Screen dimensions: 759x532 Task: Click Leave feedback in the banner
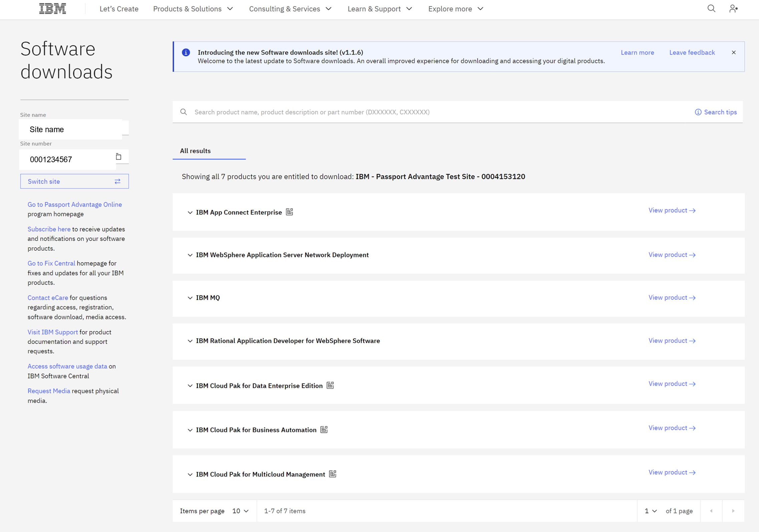tap(692, 52)
